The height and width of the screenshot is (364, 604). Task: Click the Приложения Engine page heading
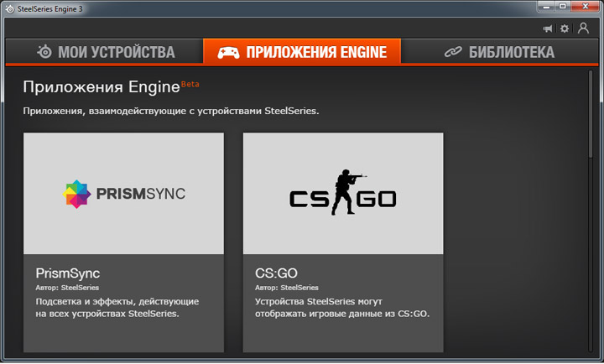[x=102, y=87]
